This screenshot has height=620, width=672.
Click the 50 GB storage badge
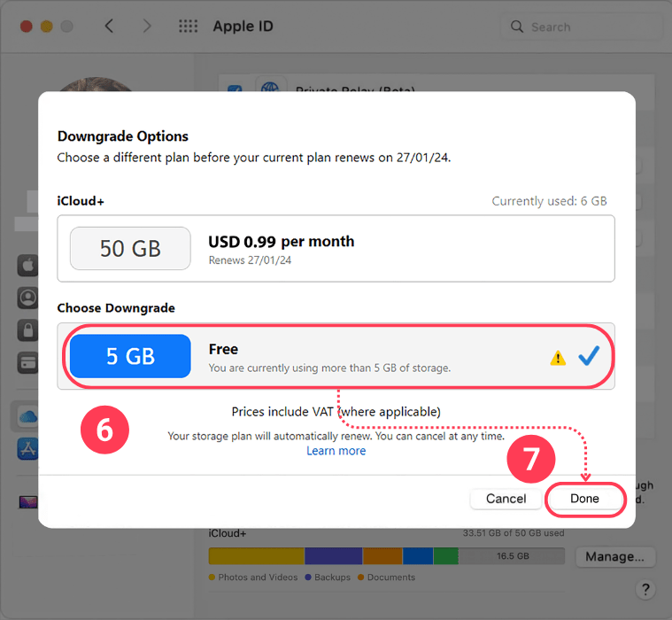pyautogui.click(x=130, y=249)
